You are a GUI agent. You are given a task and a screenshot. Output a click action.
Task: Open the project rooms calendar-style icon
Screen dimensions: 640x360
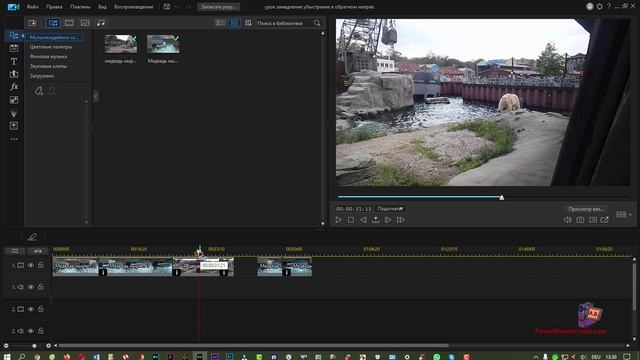click(13, 48)
